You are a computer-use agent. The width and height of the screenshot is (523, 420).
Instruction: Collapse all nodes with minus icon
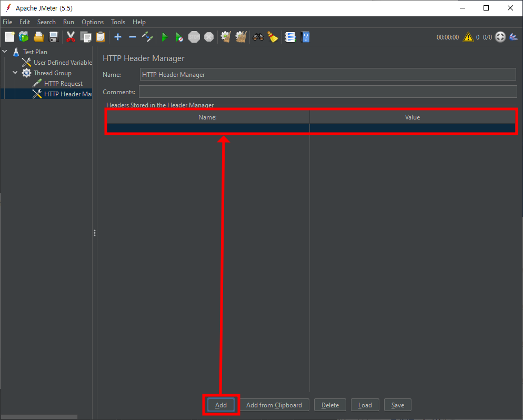(133, 37)
